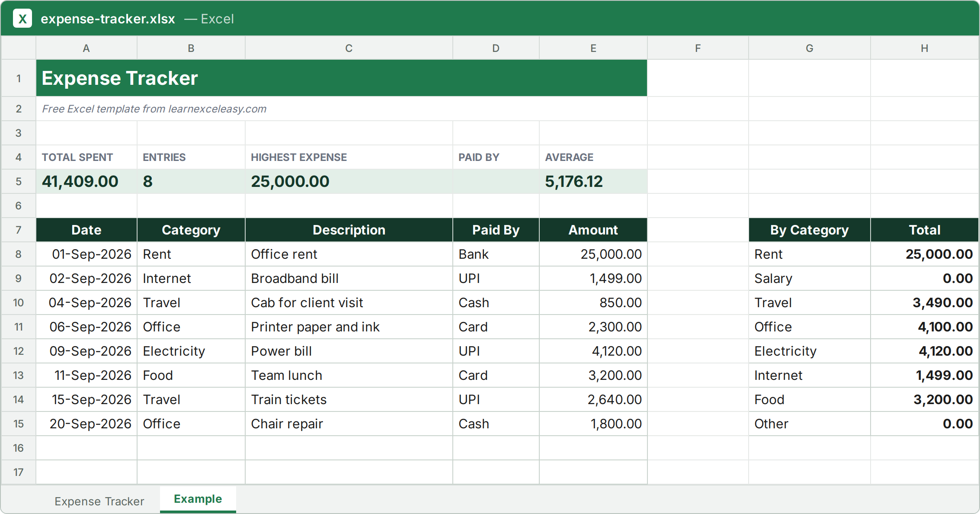
Task: Select the Electricity category cell in column B
Action: [191, 351]
